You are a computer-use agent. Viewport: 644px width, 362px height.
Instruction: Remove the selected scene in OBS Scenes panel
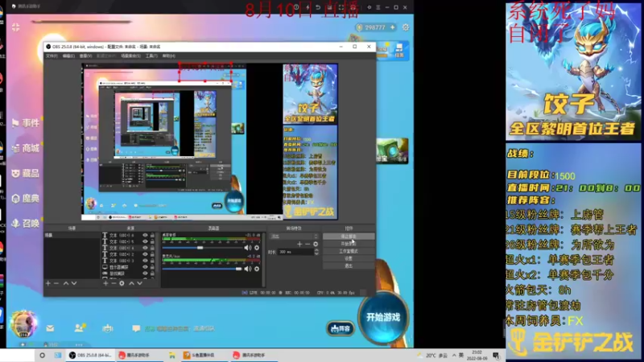56,283
